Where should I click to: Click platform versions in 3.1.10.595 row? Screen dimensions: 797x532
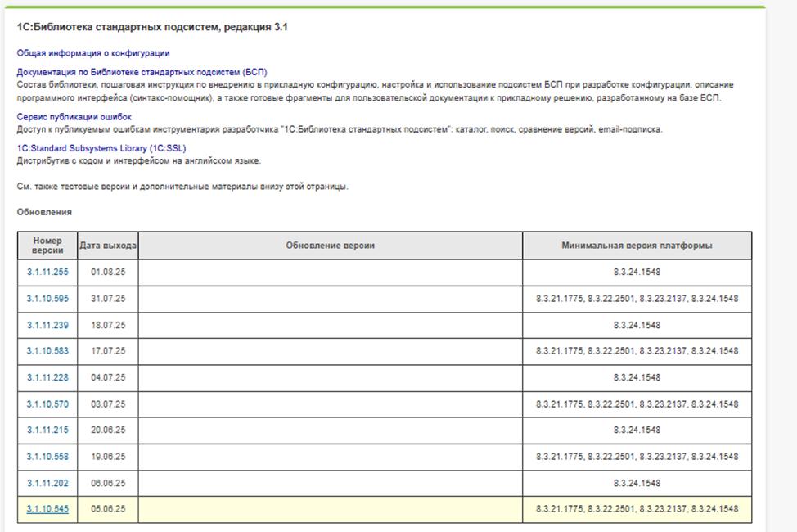[637, 299]
